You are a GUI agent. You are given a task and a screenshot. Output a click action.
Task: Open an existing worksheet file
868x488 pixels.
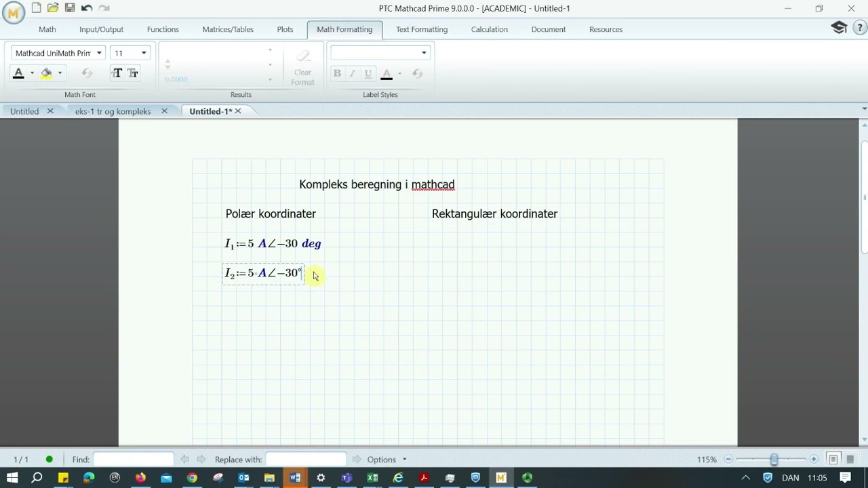[x=53, y=8]
